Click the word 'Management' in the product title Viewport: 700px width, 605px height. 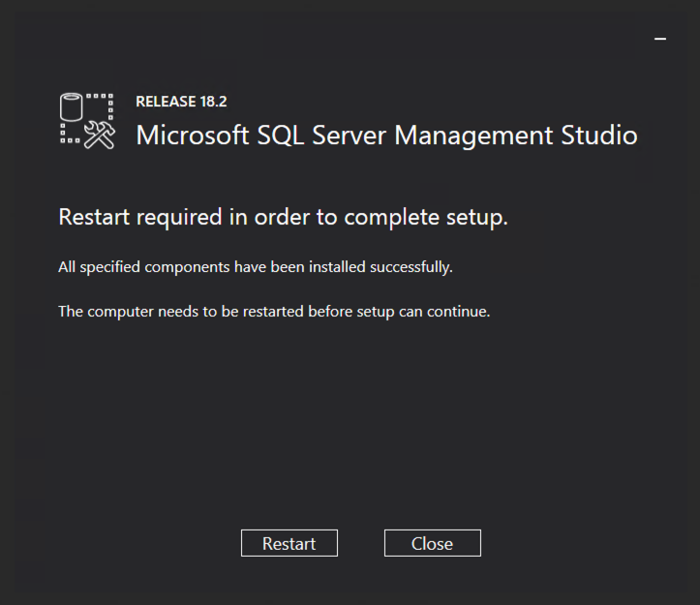tap(473, 136)
